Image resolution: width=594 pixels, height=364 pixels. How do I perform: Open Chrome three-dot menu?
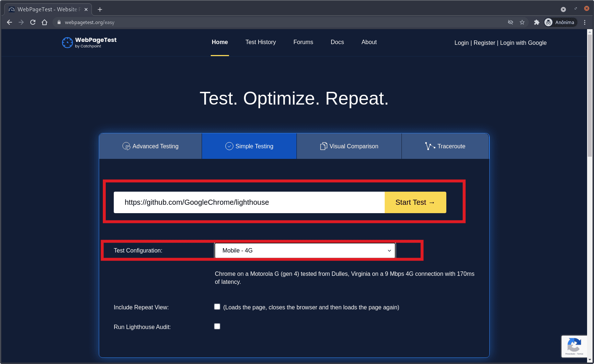pos(585,22)
